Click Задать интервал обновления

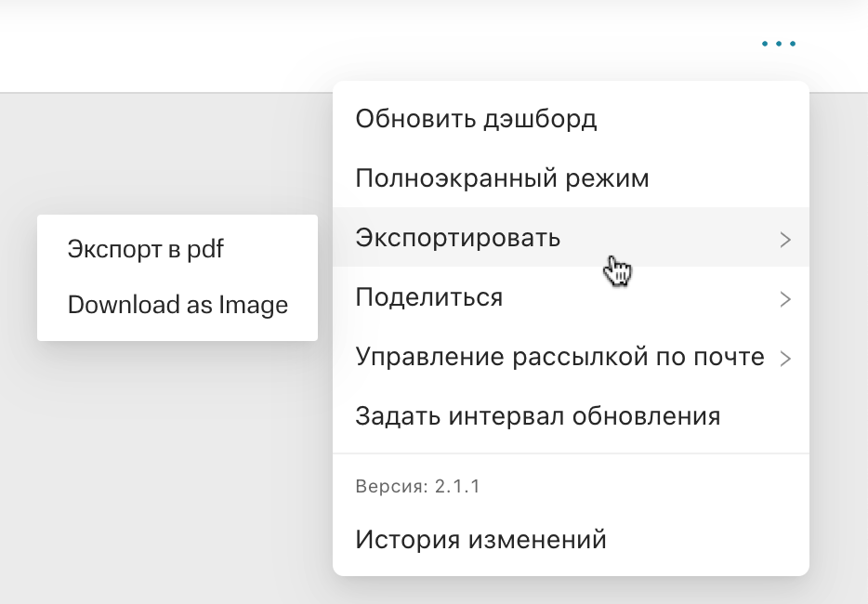coord(537,416)
